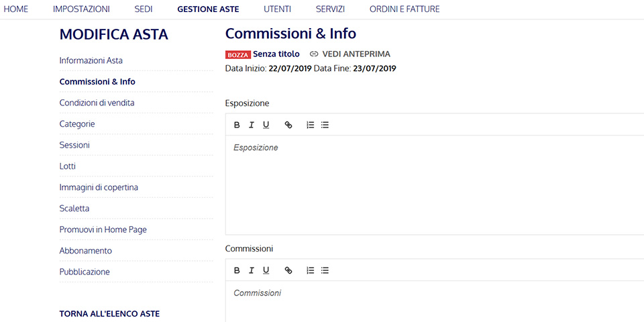Click Bold icon in Commissioni editor
The height and width of the screenshot is (322, 644).
[x=237, y=270]
